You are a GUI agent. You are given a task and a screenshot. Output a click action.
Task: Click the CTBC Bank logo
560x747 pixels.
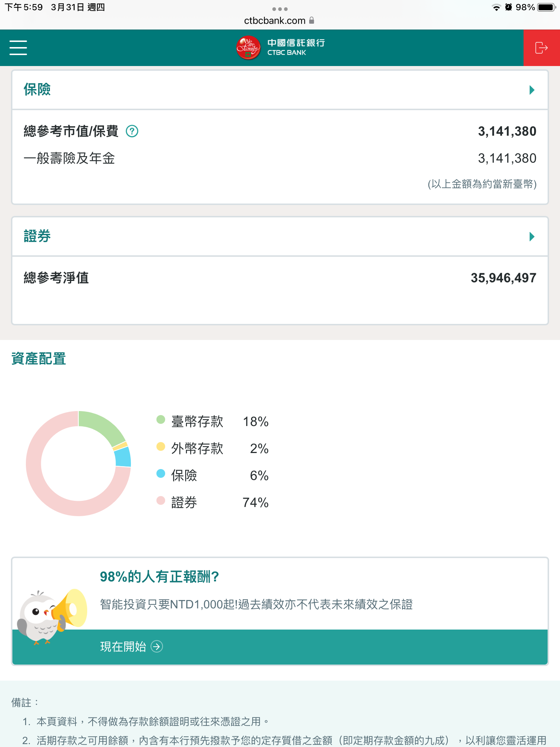pyautogui.click(x=280, y=48)
